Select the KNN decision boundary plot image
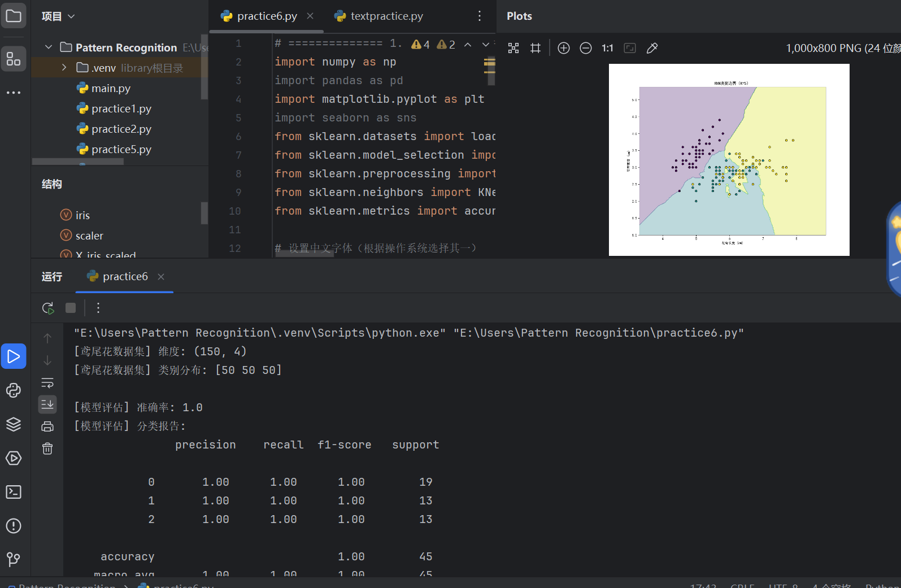The height and width of the screenshot is (588, 901). click(729, 160)
